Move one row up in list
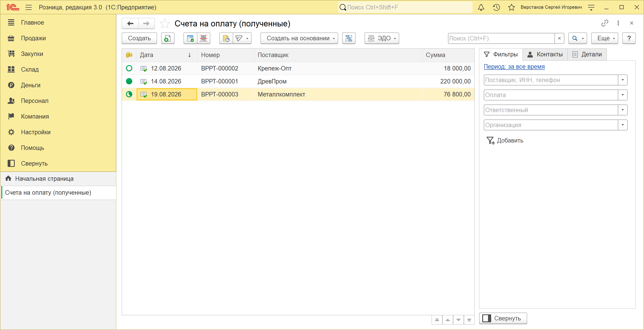Viewport: 644px width, 330px height. coord(448,320)
